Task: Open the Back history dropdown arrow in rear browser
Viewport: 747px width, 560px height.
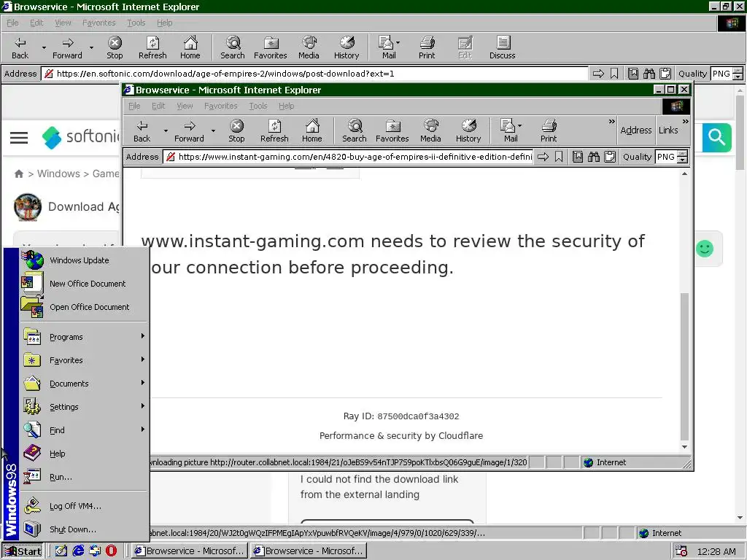Action: [x=44, y=47]
